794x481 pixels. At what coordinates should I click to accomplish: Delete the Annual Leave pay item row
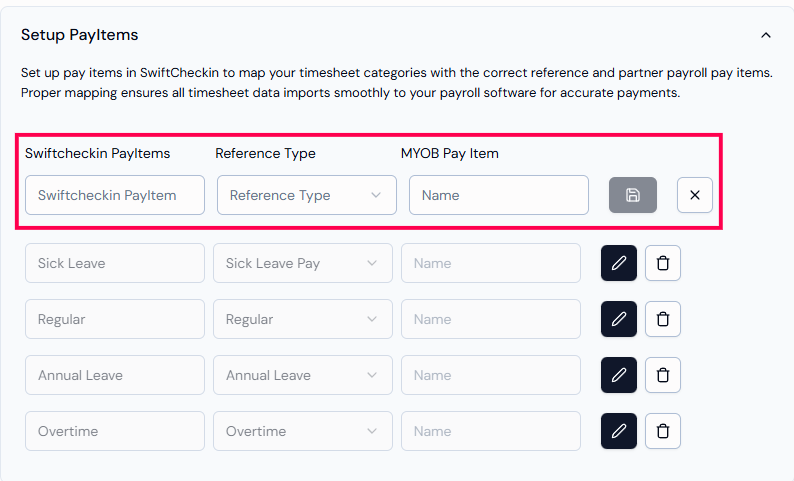click(x=662, y=375)
